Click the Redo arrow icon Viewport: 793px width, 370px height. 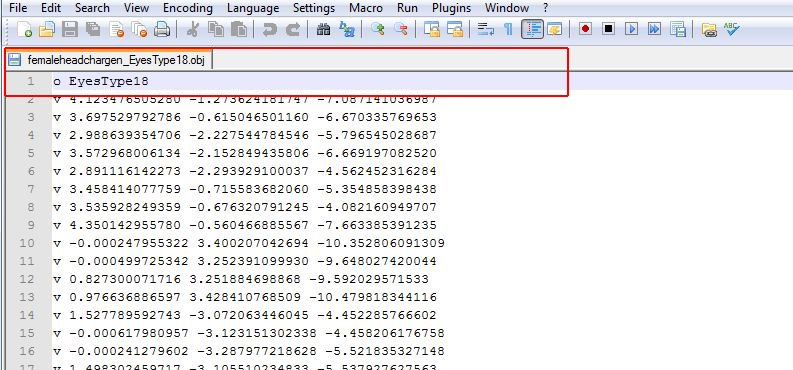(x=292, y=29)
